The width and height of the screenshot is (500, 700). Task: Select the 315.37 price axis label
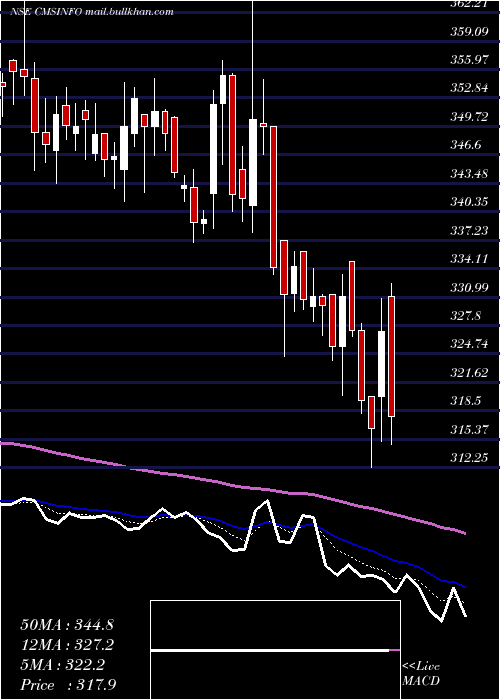469,429
